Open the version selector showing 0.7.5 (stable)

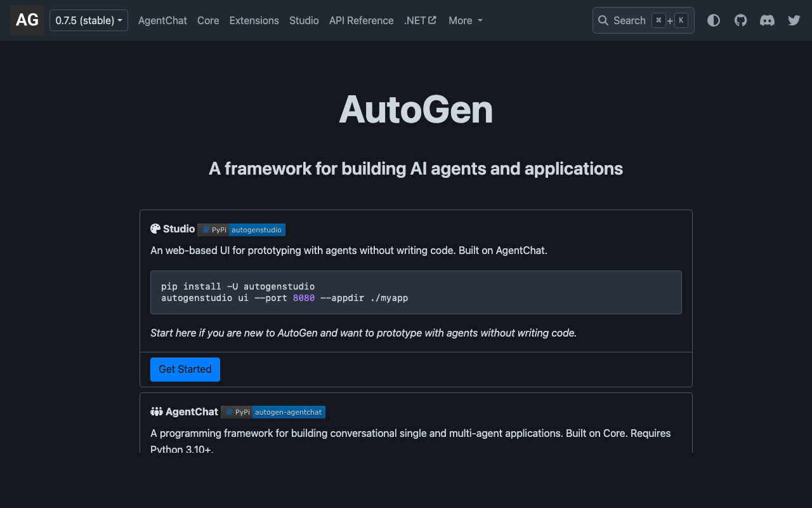[88, 20]
